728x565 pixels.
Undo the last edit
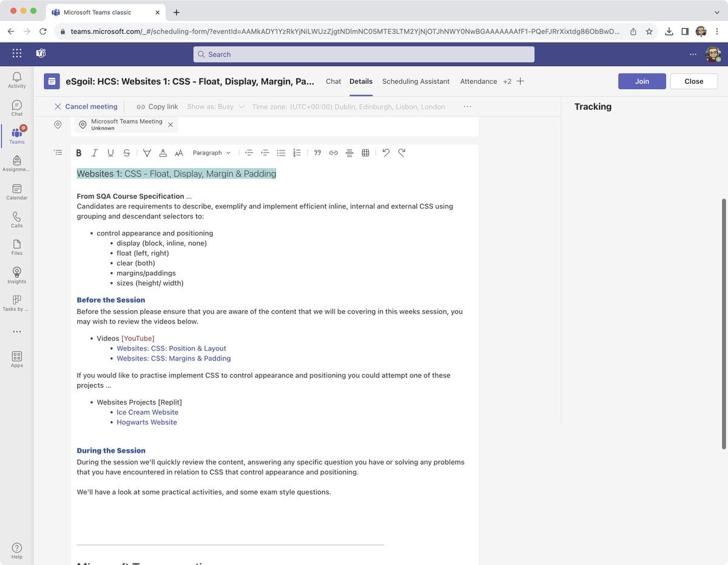[386, 153]
